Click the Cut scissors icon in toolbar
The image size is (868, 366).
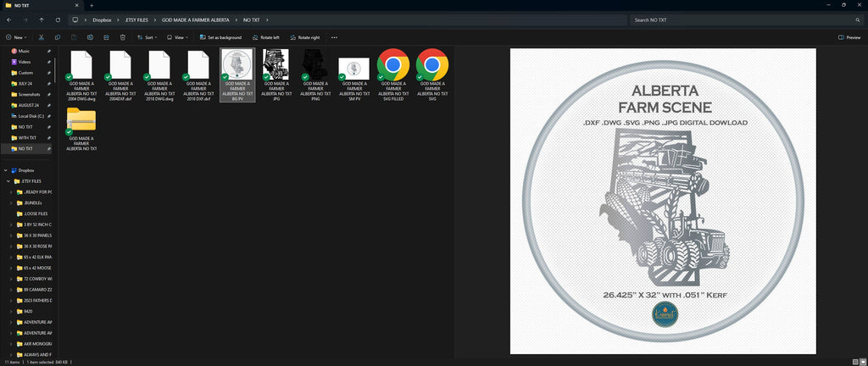point(41,37)
